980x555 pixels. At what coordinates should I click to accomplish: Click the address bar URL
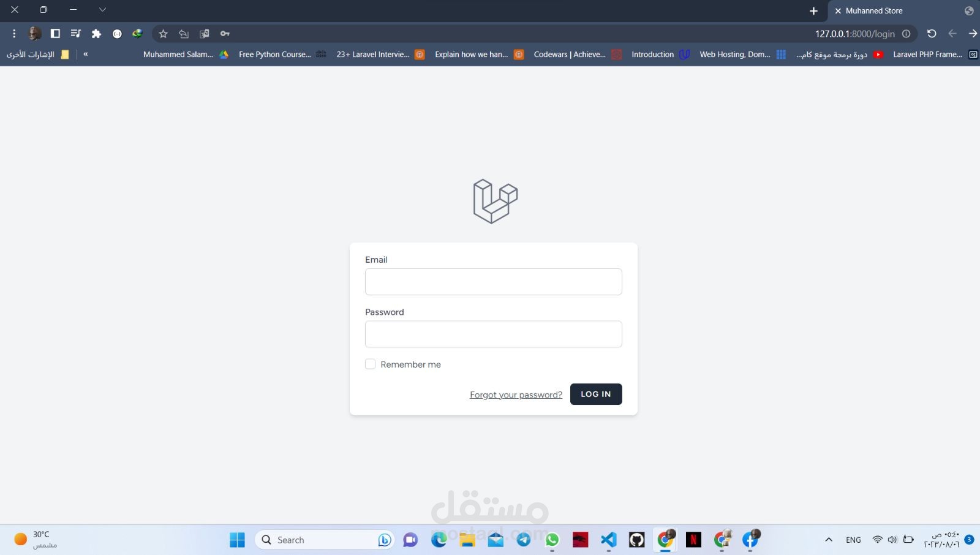[x=854, y=34]
